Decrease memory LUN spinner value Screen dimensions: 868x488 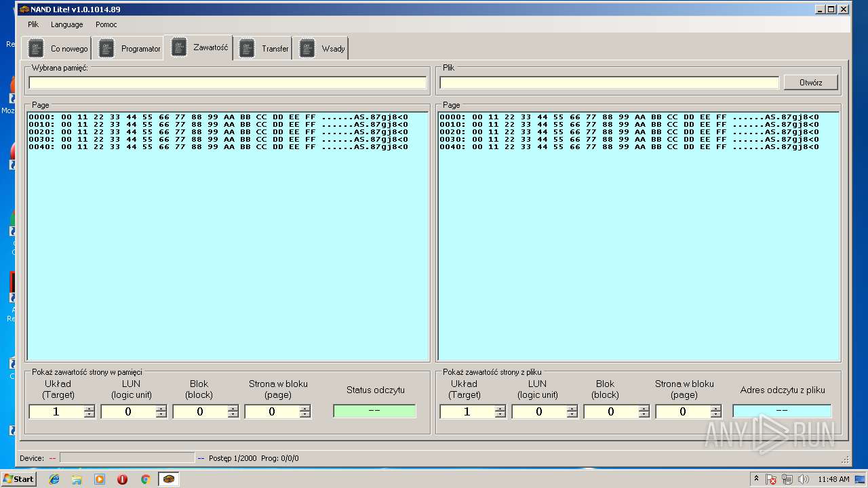click(x=161, y=414)
